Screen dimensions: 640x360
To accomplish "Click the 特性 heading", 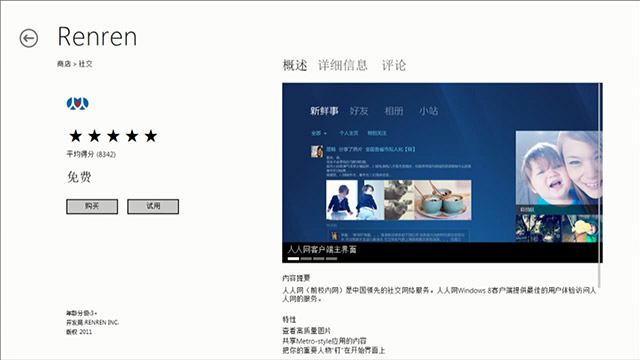I will point(289,319).
